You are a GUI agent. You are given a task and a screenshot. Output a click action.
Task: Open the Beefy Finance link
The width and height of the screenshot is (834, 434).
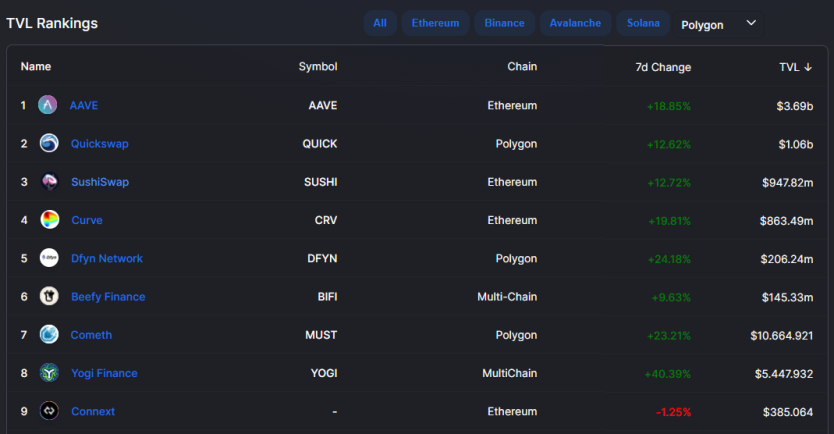click(x=108, y=297)
